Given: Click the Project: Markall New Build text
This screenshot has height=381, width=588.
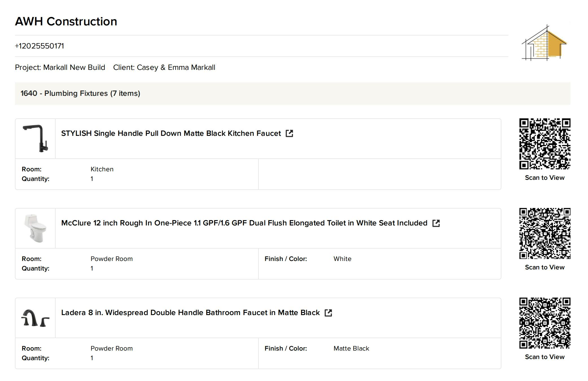Looking at the screenshot, I should [60, 67].
